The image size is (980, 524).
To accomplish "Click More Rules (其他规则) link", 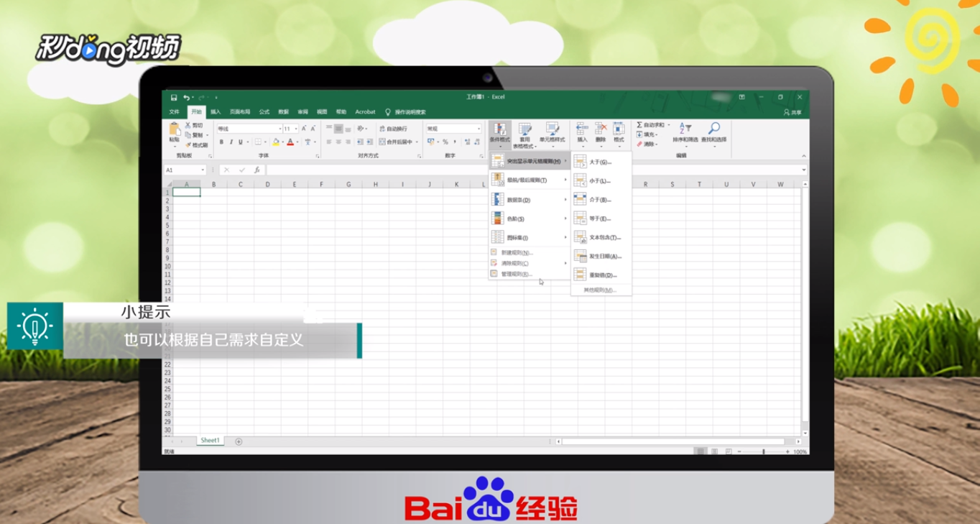I will coord(601,290).
